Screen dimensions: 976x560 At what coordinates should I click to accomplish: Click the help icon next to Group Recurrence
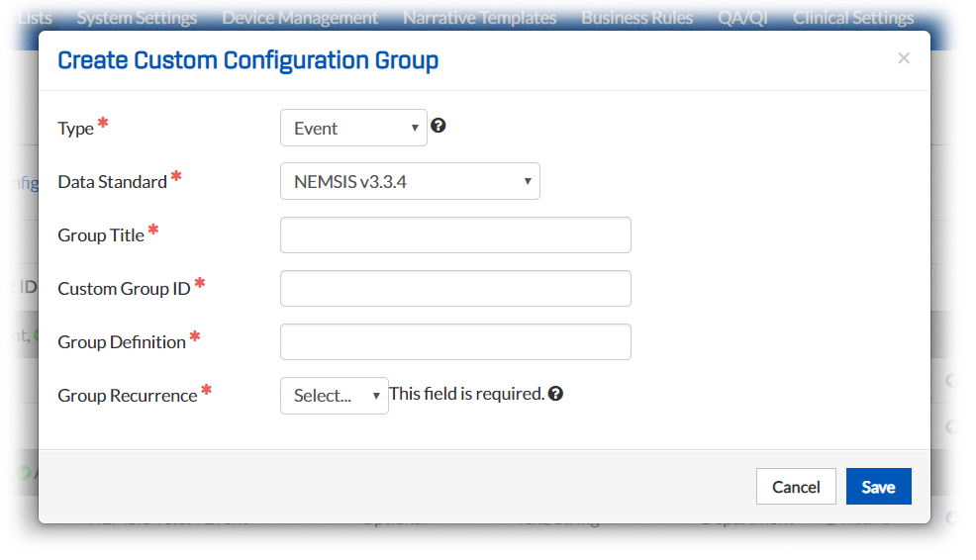click(555, 394)
